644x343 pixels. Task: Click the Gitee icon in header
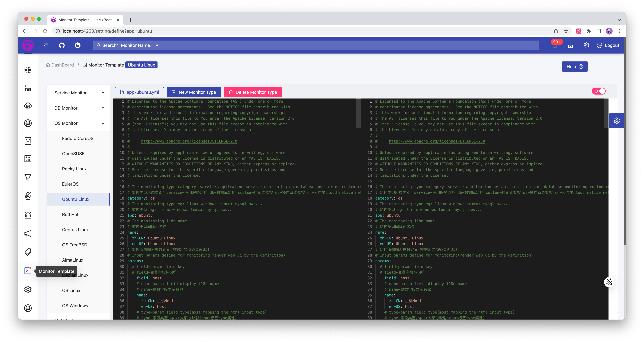(x=77, y=45)
